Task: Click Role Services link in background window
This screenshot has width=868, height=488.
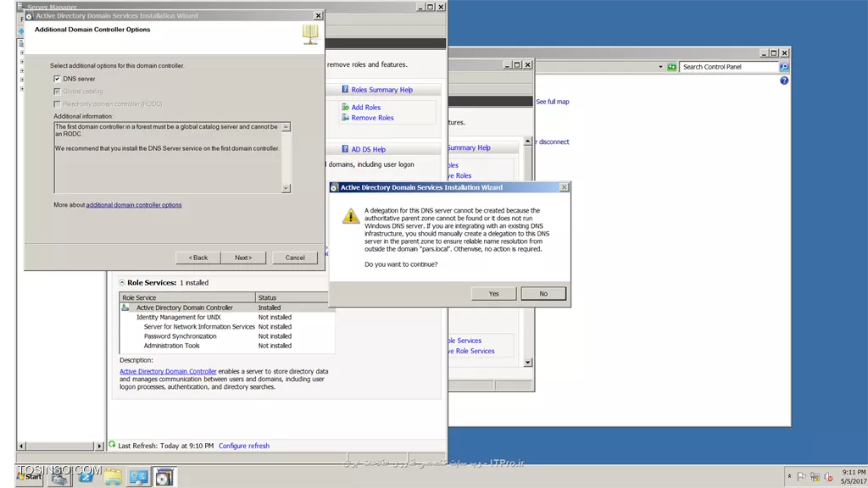Action: click(x=465, y=341)
